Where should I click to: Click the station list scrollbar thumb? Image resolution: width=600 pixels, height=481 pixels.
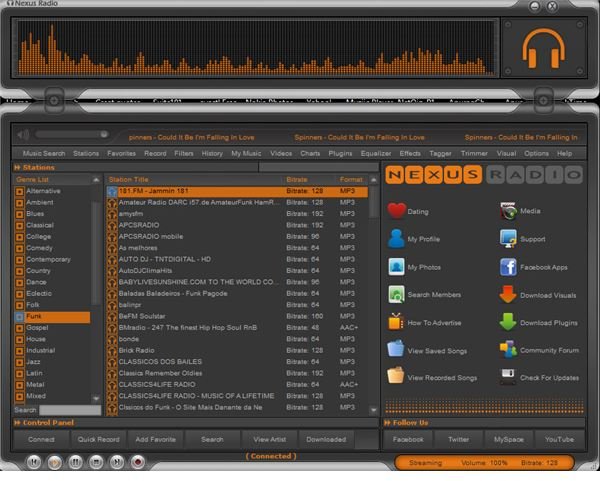coord(373,202)
